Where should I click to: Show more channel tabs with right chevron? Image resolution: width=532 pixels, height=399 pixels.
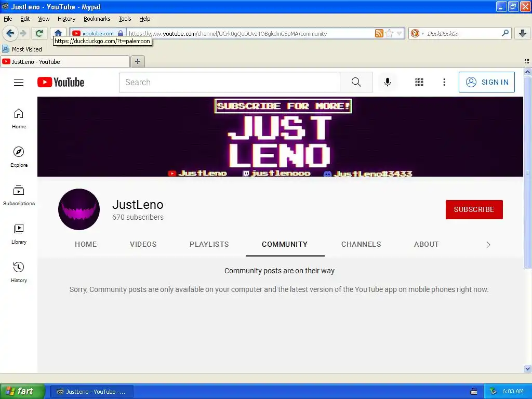pyautogui.click(x=488, y=245)
